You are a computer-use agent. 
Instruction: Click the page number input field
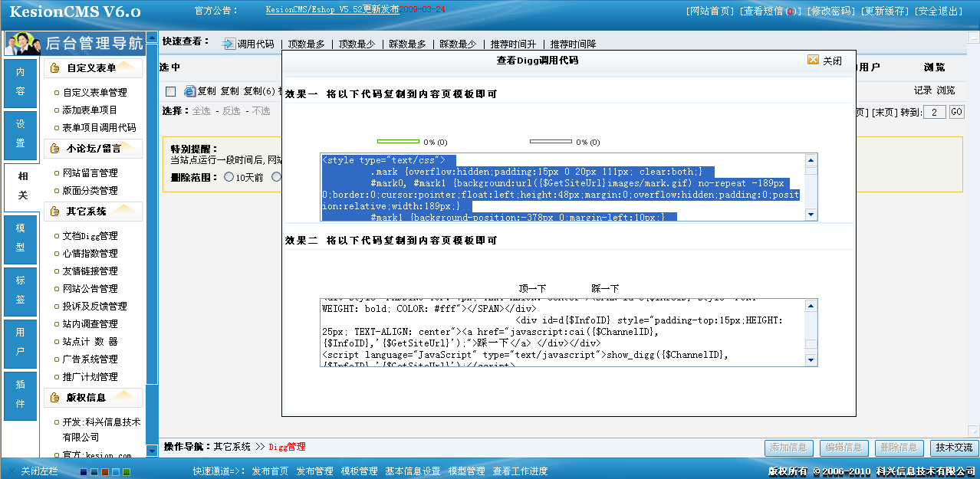[x=934, y=112]
